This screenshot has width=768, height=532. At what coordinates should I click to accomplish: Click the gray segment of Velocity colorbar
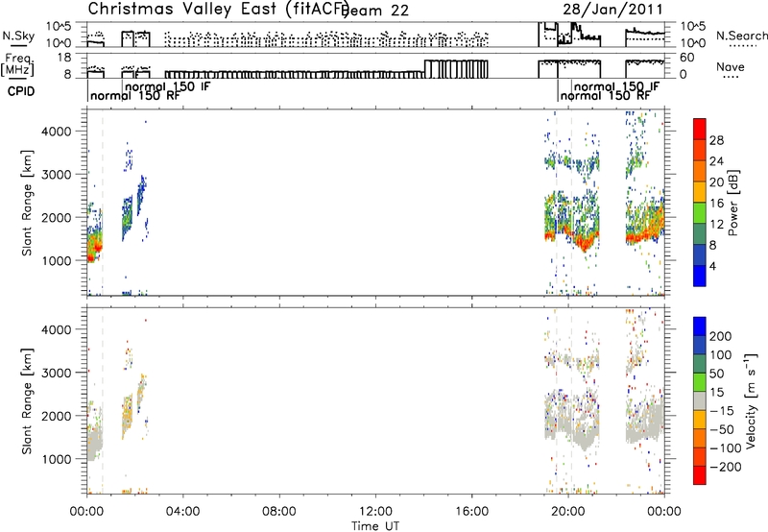pos(700,400)
